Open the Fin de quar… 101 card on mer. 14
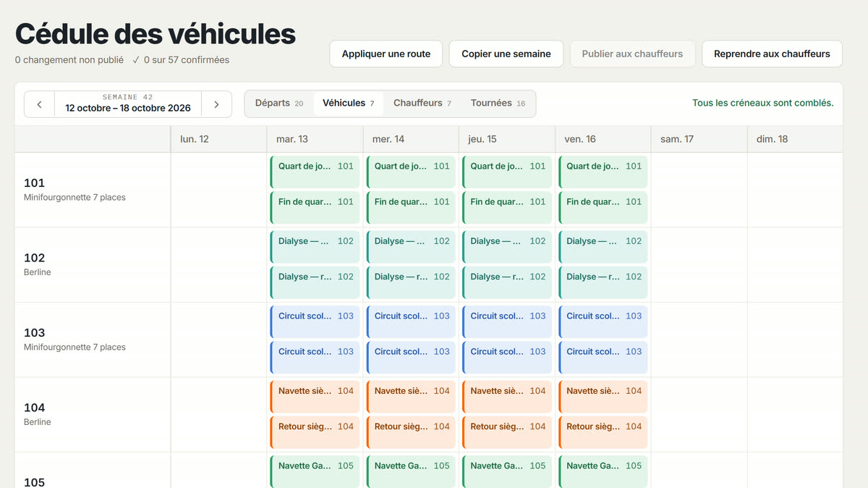This screenshot has height=488, width=868. 411,208
